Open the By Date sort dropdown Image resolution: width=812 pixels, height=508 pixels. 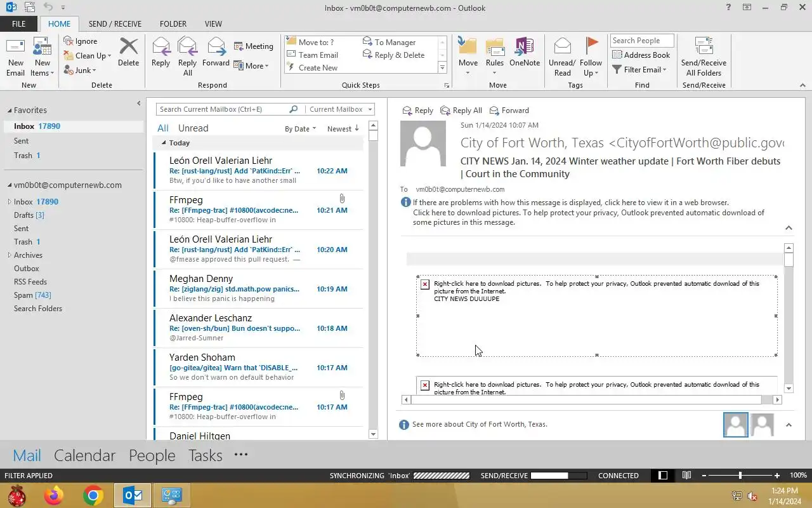(x=300, y=129)
